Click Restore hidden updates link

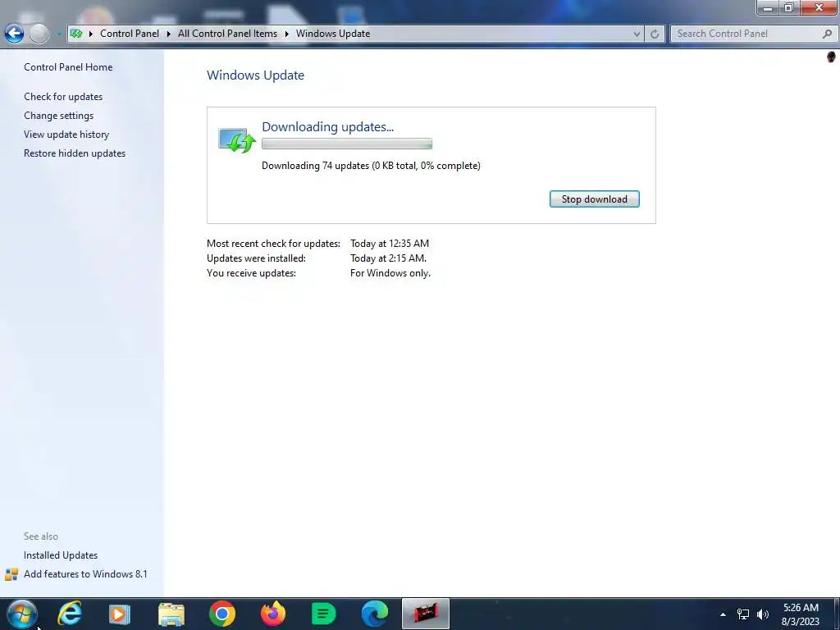click(x=75, y=153)
